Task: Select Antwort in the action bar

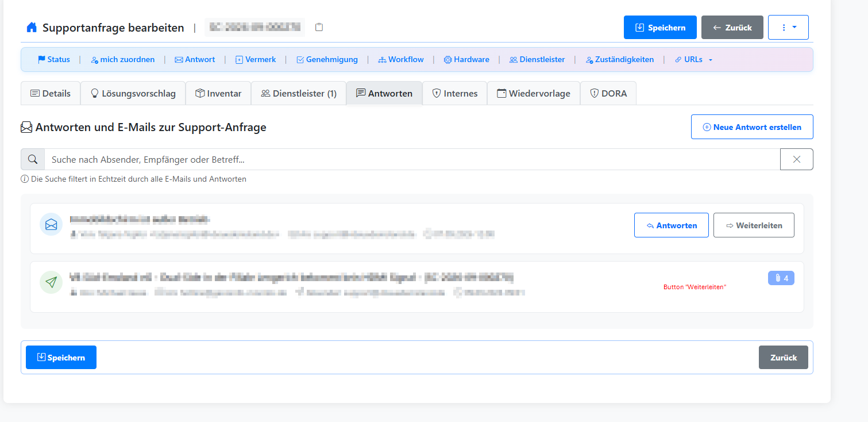Action: [195, 59]
